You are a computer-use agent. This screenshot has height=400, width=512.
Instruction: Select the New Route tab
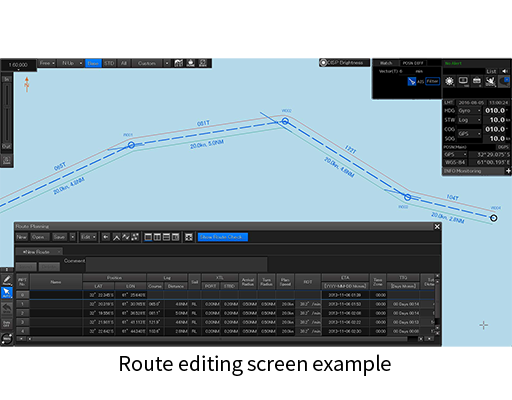pyautogui.click(x=39, y=252)
